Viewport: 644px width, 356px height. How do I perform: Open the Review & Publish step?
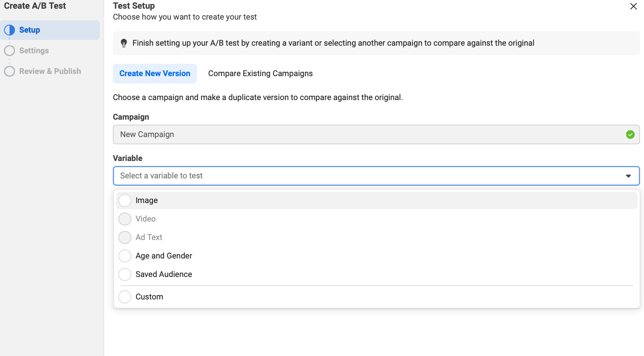[x=50, y=71]
